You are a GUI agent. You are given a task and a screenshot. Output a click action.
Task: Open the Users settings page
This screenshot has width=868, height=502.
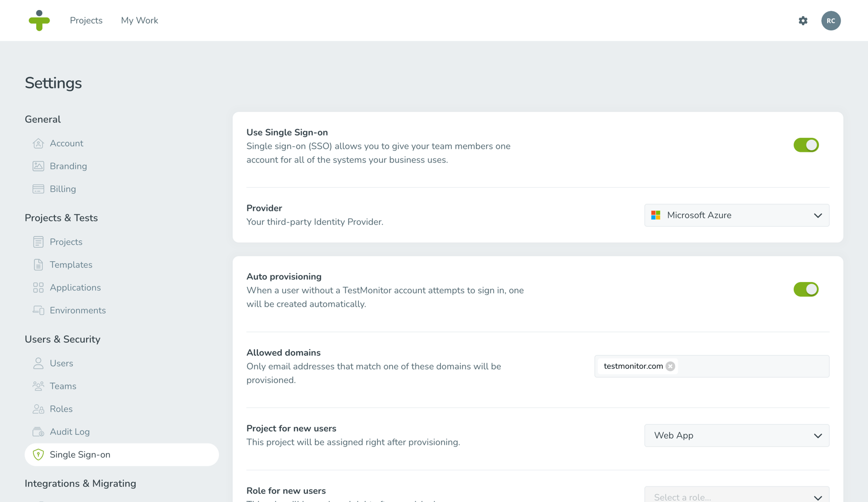pos(61,363)
